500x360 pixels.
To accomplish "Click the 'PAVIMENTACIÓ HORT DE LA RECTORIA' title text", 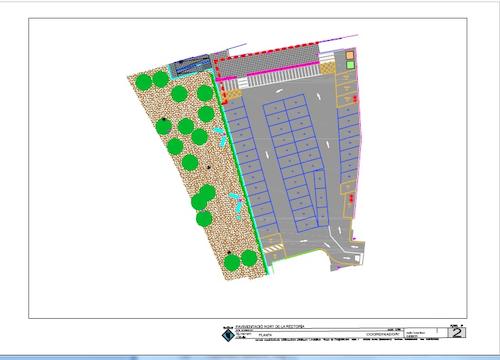I will 270,327.
